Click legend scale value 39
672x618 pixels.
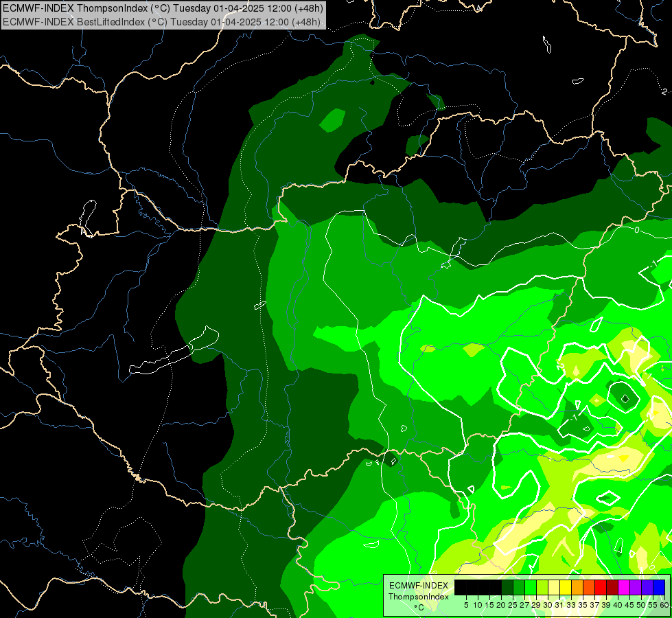pyautogui.click(x=606, y=605)
